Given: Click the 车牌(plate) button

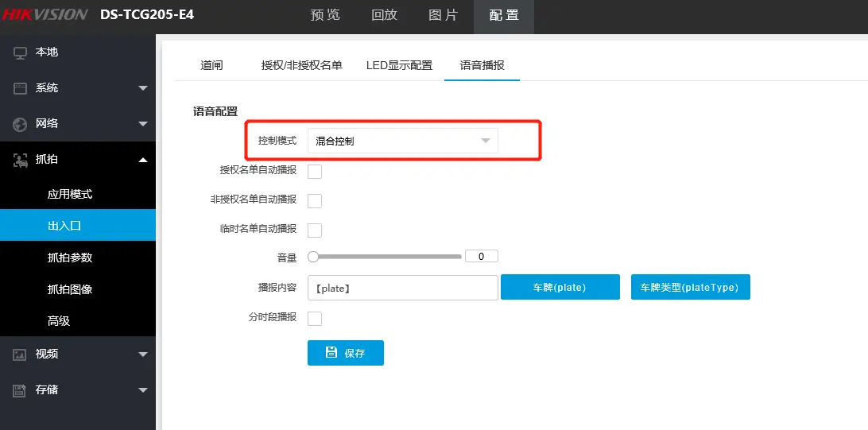Looking at the screenshot, I should point(560,288).
